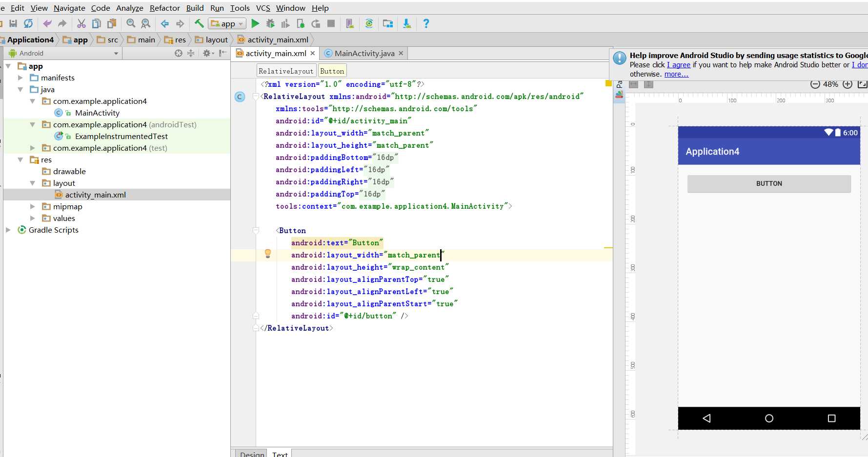The height and width of the screenshot is (457, 868).
Task: Click collapse all icon in project panel
Action: (x=191, y=53)
